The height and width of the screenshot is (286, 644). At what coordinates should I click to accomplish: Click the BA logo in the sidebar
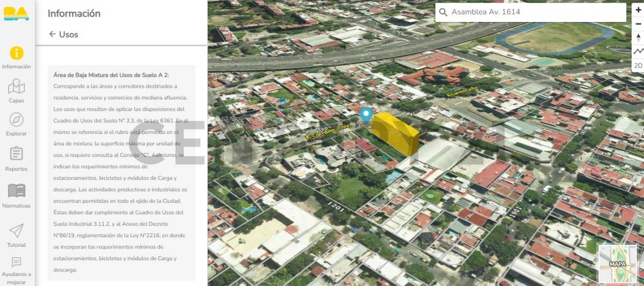[x=16, y=14]
